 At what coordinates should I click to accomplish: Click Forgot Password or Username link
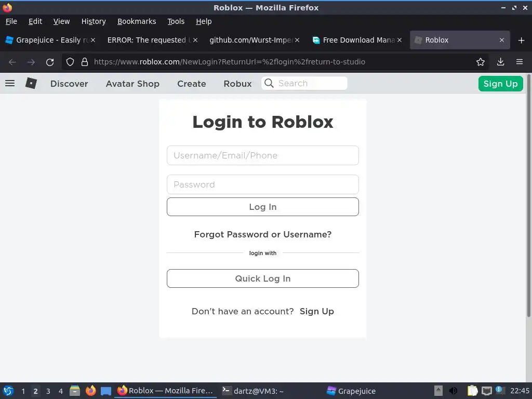point(262,234)
